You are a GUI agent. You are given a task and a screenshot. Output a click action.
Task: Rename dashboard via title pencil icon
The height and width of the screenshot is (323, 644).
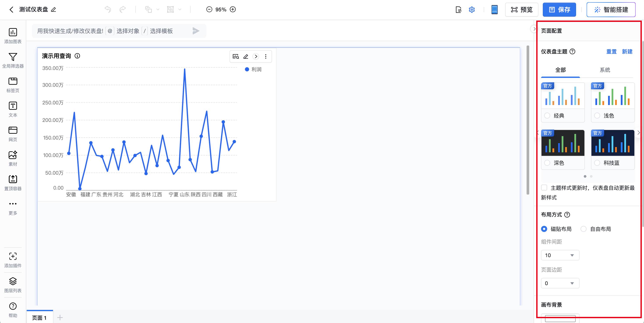pyautogui.click(x=53, y=9)
